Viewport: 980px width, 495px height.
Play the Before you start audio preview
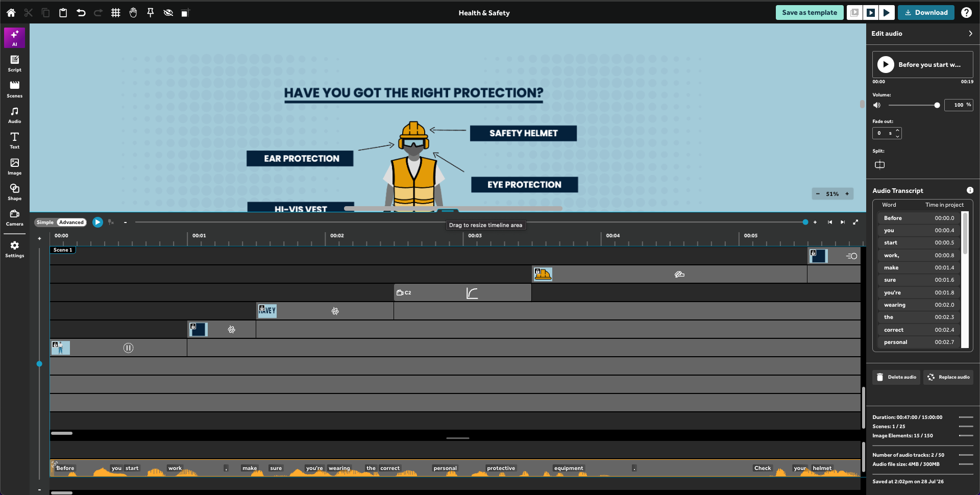[x=886, y=64]
